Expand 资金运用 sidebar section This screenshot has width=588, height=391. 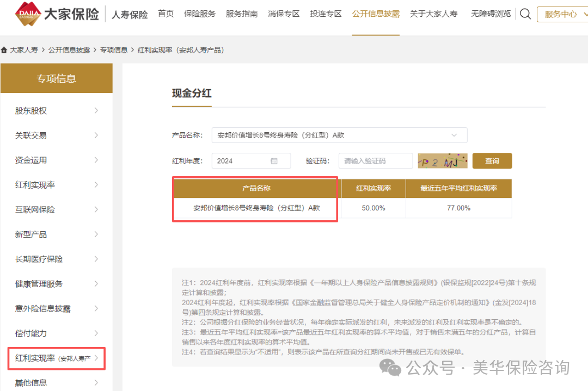tap(57, 160)
